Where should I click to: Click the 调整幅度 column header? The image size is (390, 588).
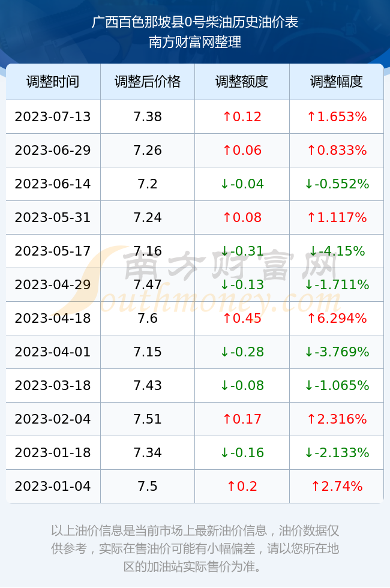tap(337, 82)
